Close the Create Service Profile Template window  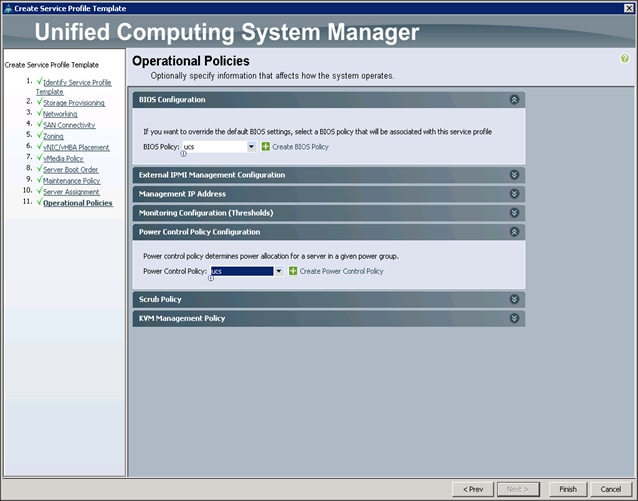(x=629, y=8)
